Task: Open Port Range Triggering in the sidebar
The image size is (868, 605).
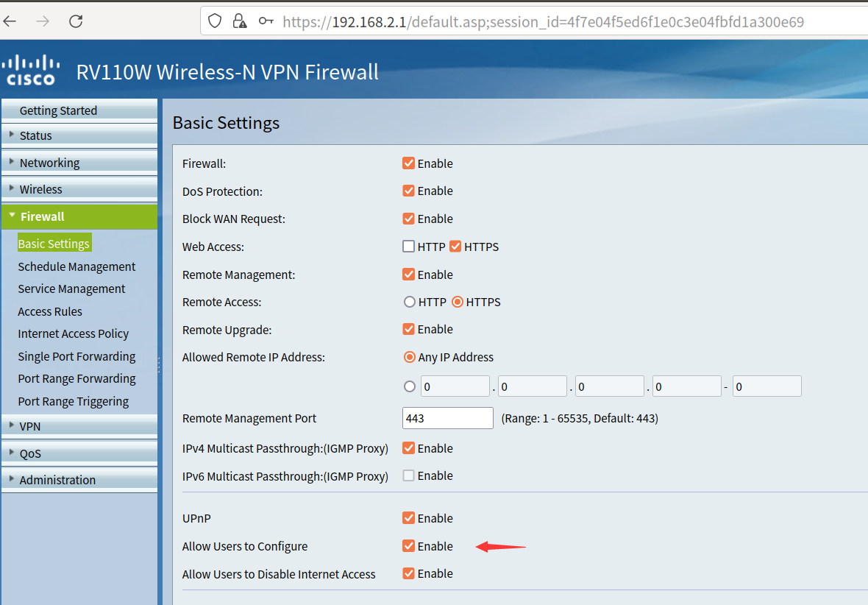Action: point(73,402)
